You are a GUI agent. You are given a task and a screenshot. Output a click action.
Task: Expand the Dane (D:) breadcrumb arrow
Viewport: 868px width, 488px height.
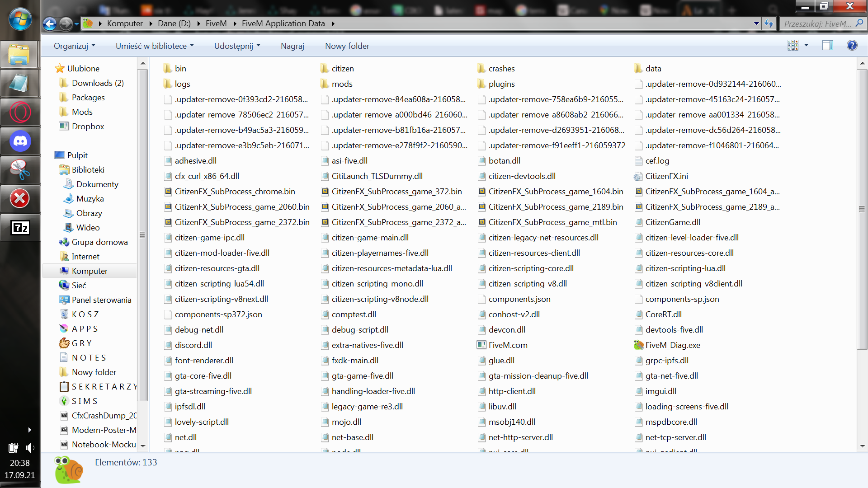198,23
